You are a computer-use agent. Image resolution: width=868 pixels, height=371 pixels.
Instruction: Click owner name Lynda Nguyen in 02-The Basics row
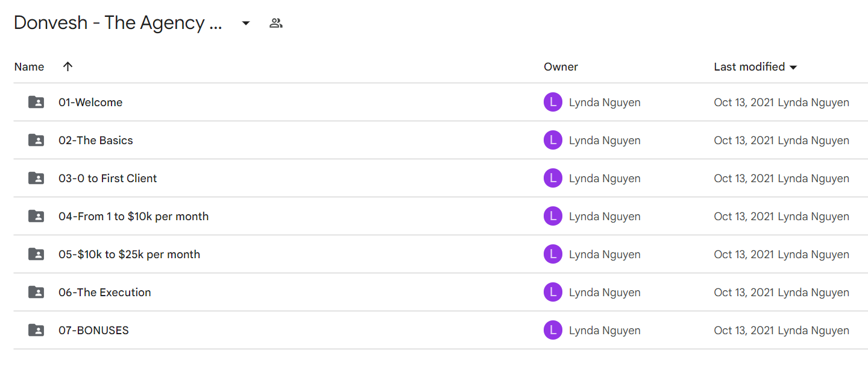605,141
